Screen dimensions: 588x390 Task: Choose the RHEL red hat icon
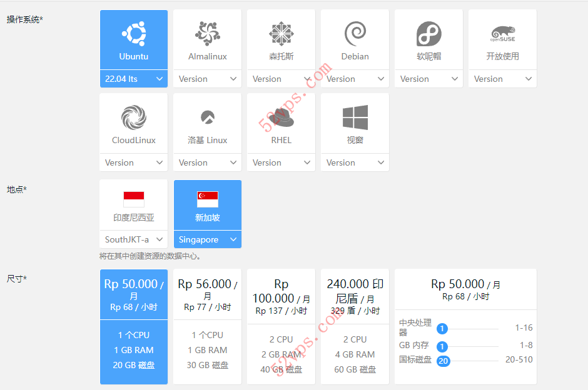click(281, 117)
